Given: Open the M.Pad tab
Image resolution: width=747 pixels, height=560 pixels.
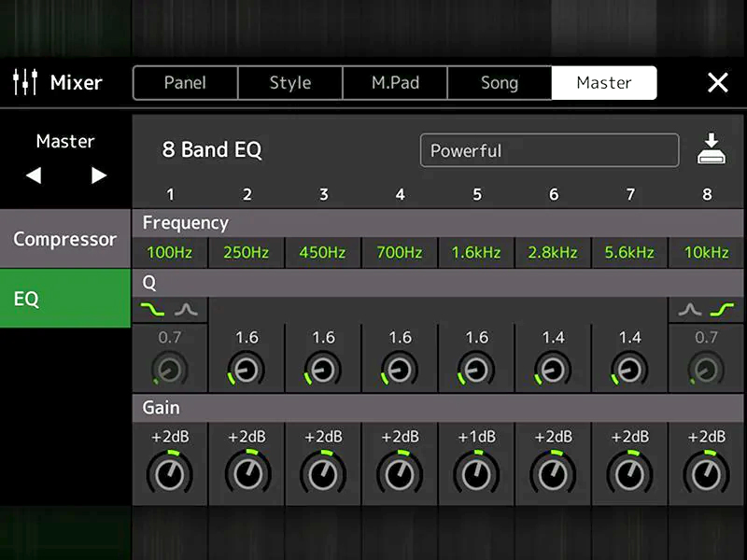Looking at the screenshot, I should 395,83.
